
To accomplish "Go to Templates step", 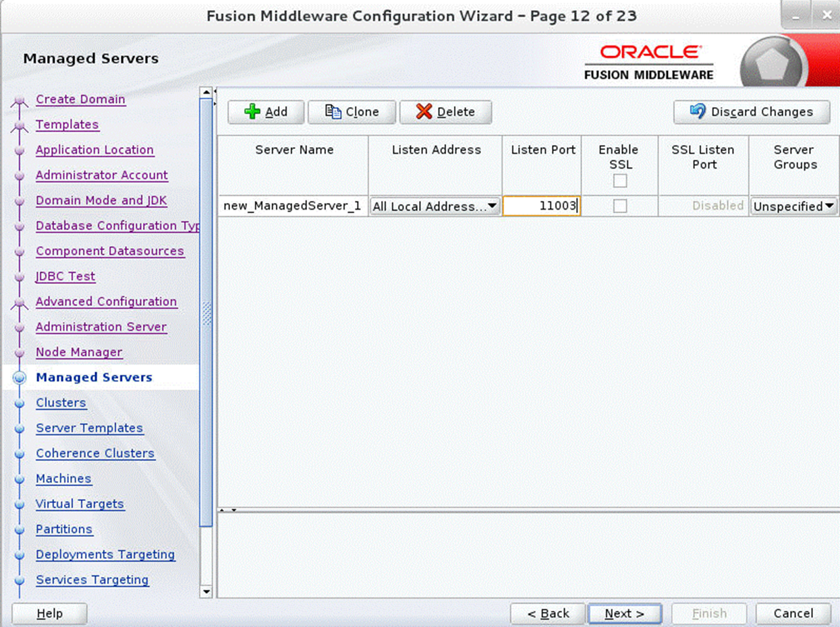I will coord(67,125).
